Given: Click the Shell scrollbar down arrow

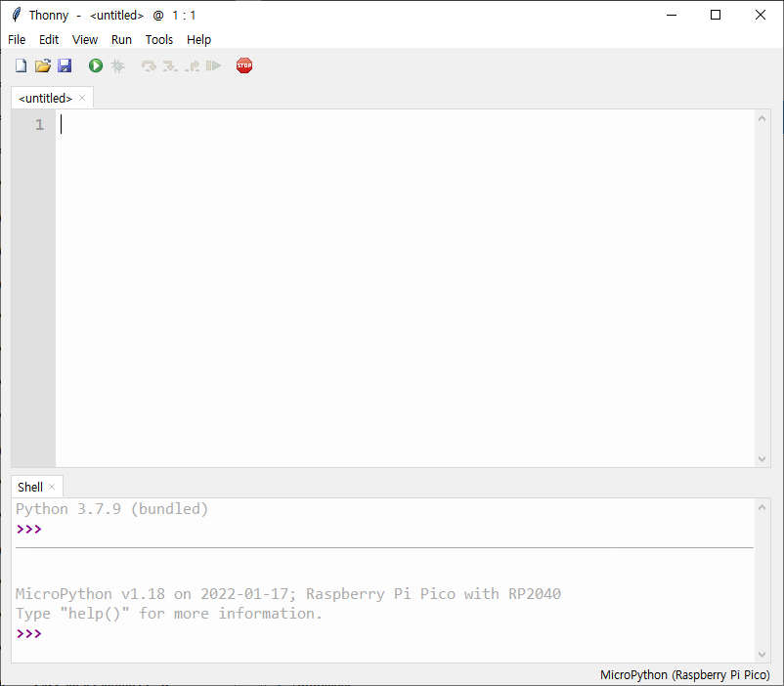Looking at the screenshot, I should tap(762, 655).
